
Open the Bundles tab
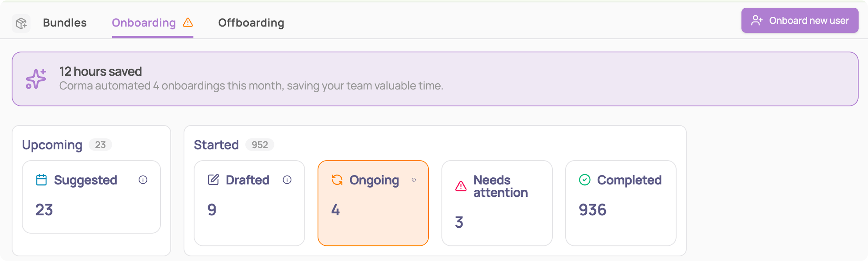click(65, 23)
